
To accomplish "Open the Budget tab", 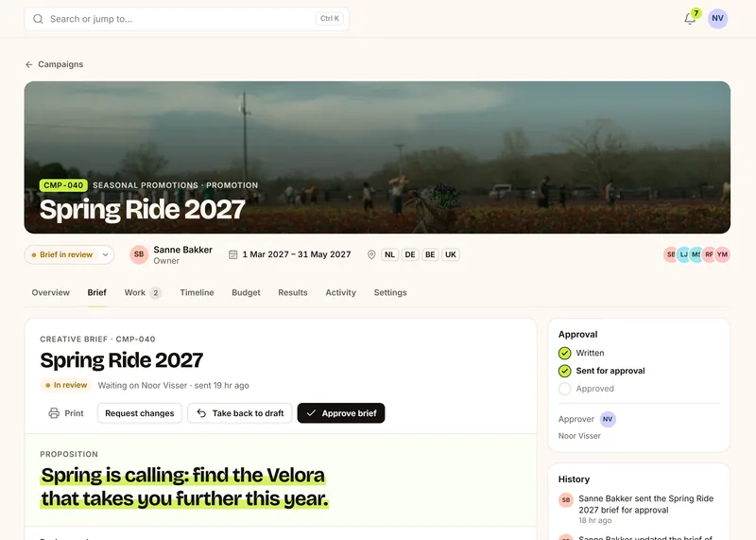I will click(246, 292).
